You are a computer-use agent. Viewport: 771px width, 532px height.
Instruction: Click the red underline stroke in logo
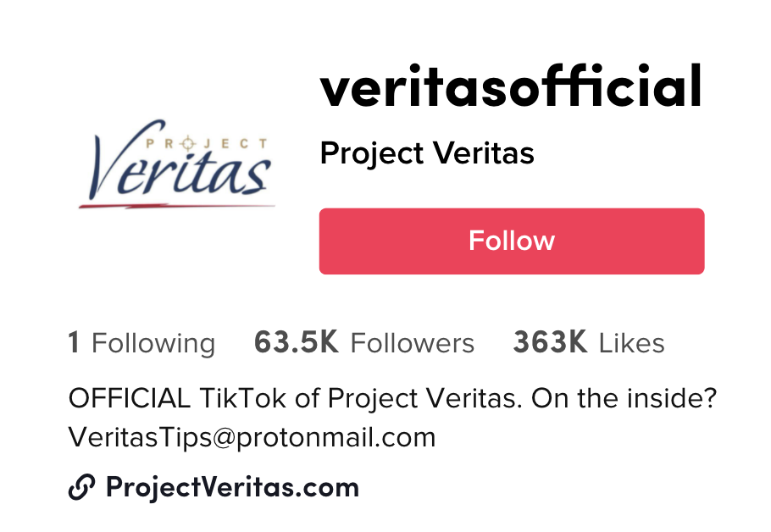pos(176,206)
